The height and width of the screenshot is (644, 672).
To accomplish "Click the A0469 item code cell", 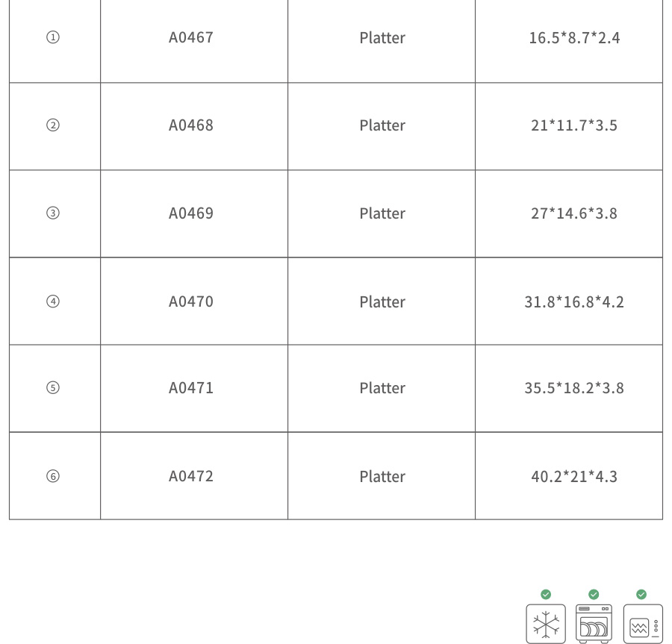I will [x=191, y=213].
